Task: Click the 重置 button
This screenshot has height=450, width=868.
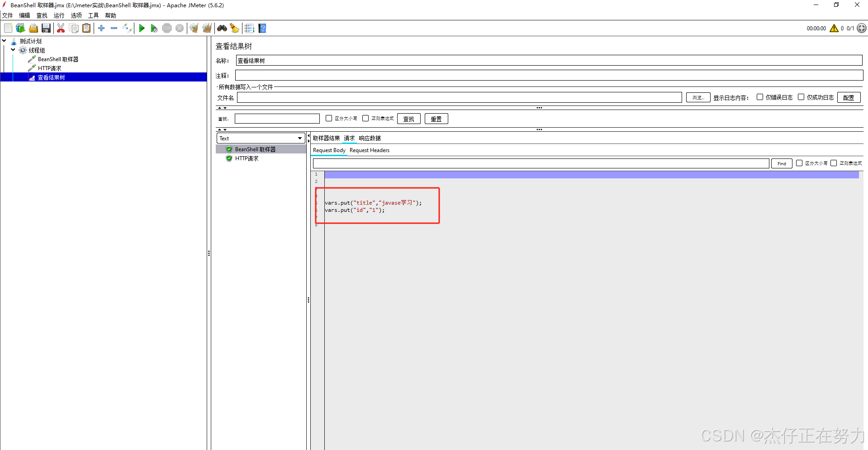Action: 436,119
